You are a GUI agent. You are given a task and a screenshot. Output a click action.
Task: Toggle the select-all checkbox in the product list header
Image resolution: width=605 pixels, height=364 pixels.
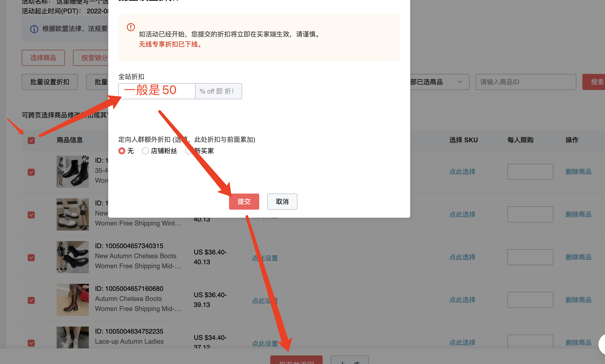(31, 140)
